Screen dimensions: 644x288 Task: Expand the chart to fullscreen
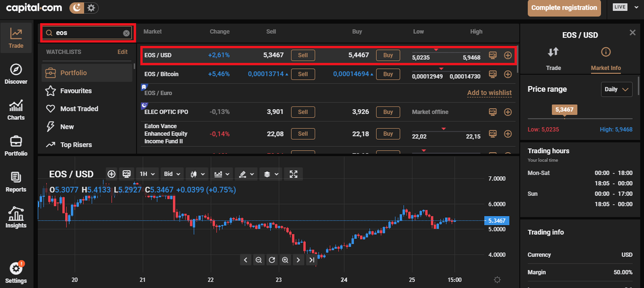[293, 174]
